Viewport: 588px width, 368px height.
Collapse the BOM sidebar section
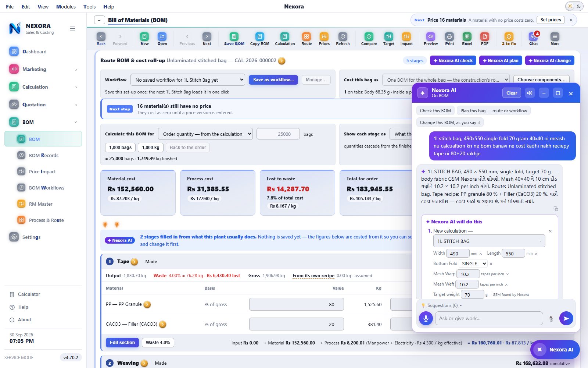tap(43, 122)
